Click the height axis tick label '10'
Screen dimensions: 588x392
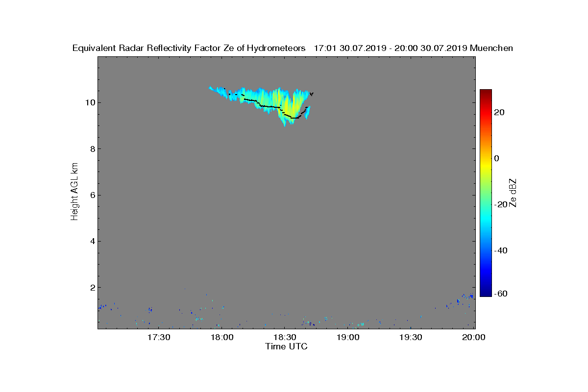[90, 102]
